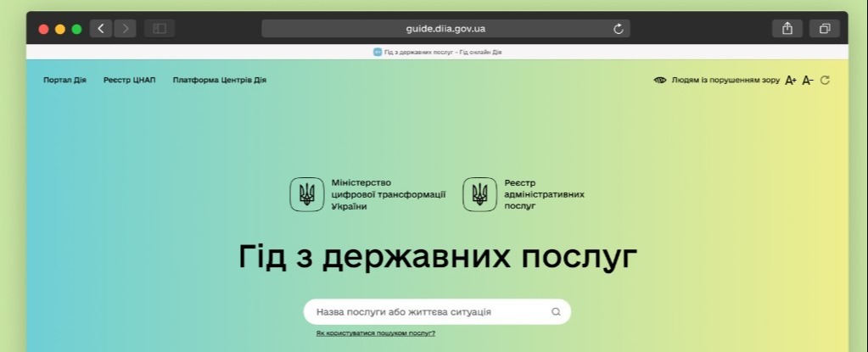The width and height of the screenshot is (868, 352).
Task: Go to Реєстр ЦНАП
Action: pyautogui.click(x=129, y=81)
